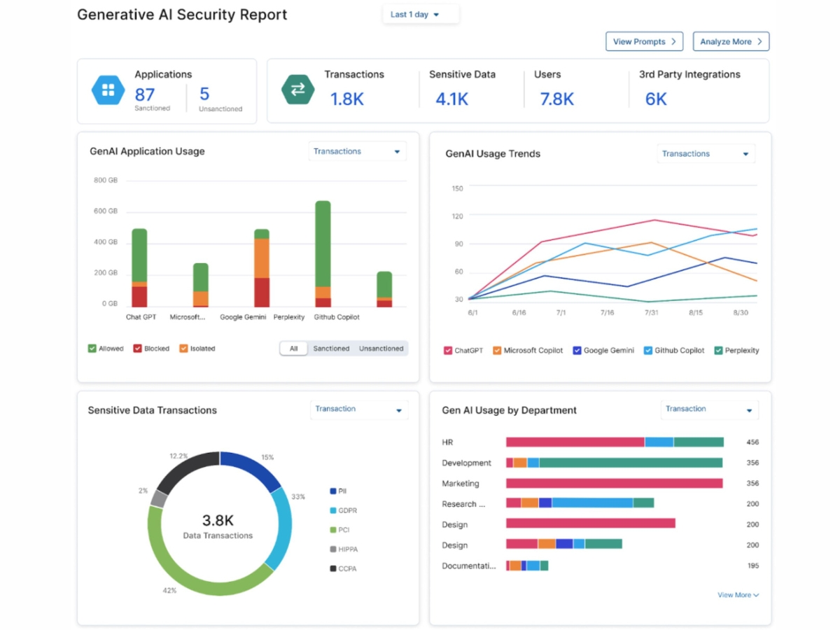This screenshot has width=840, height=630.
Task: Disable the ChatGPT trend line checkbox
Action: pos(448,351)
